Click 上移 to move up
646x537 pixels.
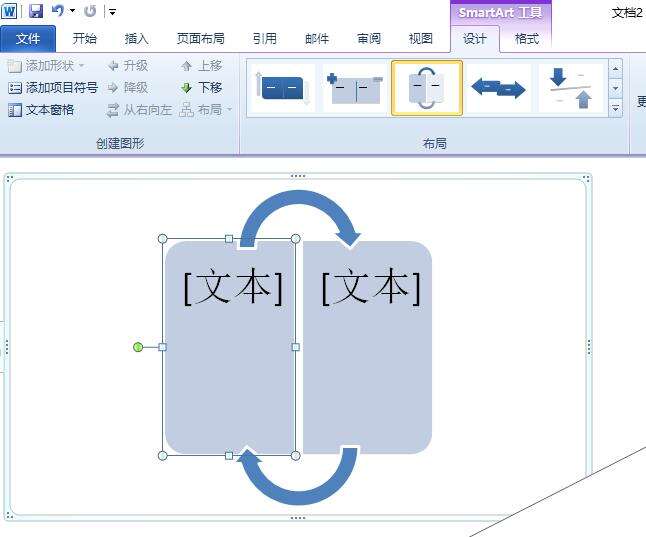click(201, 66)
